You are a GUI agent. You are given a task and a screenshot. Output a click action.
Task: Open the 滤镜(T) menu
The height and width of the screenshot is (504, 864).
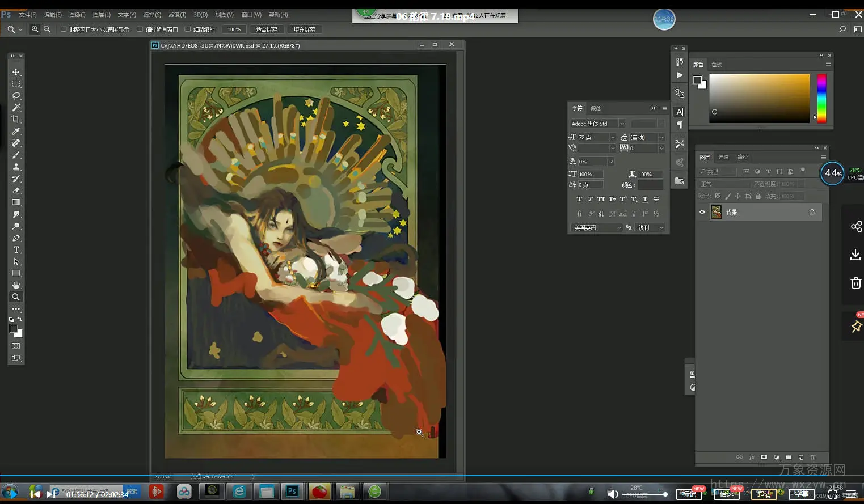pyautogui.click(x=177, y=15)
